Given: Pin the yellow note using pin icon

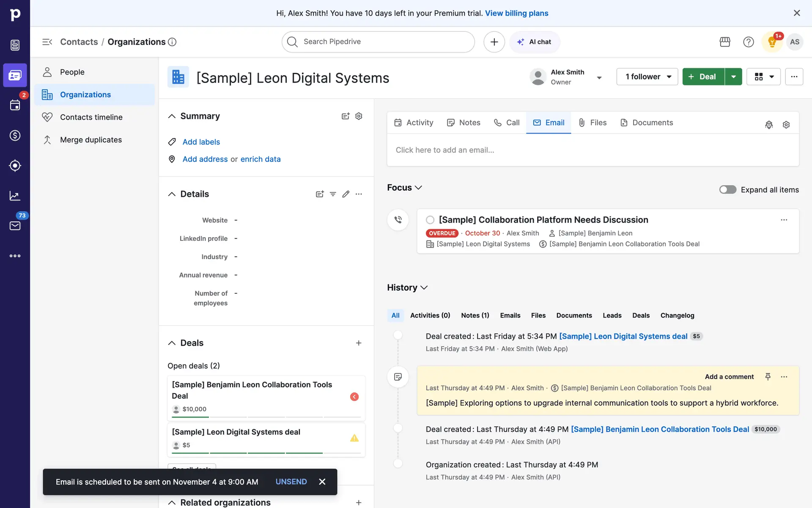Looking at the screenshot, I should (x=768, y=376).
